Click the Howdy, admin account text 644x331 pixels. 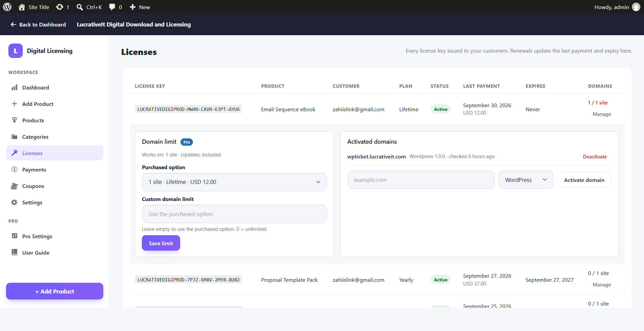point(611,7)
